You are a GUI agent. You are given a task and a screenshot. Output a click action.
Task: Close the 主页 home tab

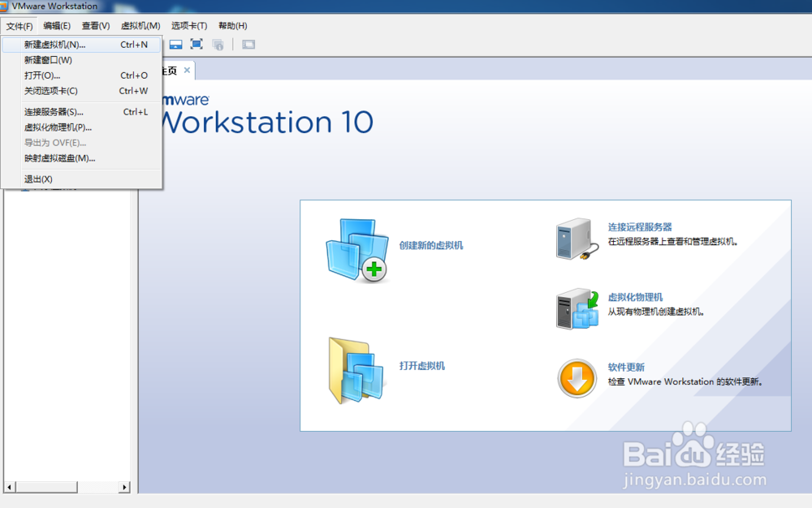coord(187,70)
